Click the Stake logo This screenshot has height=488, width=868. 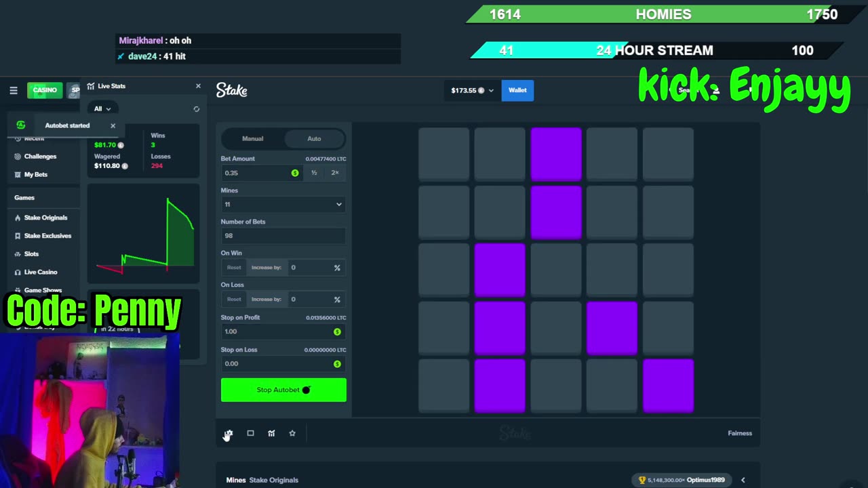tap(231, 90)
